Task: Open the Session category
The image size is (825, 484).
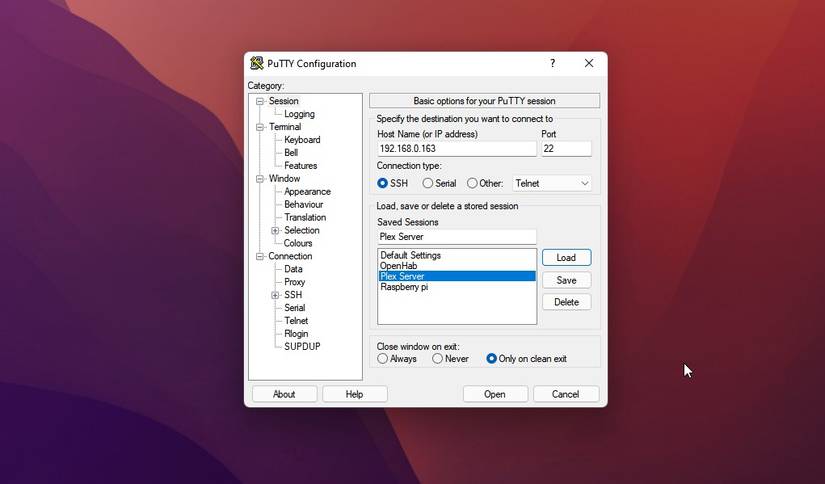Action: click(284, 101)
